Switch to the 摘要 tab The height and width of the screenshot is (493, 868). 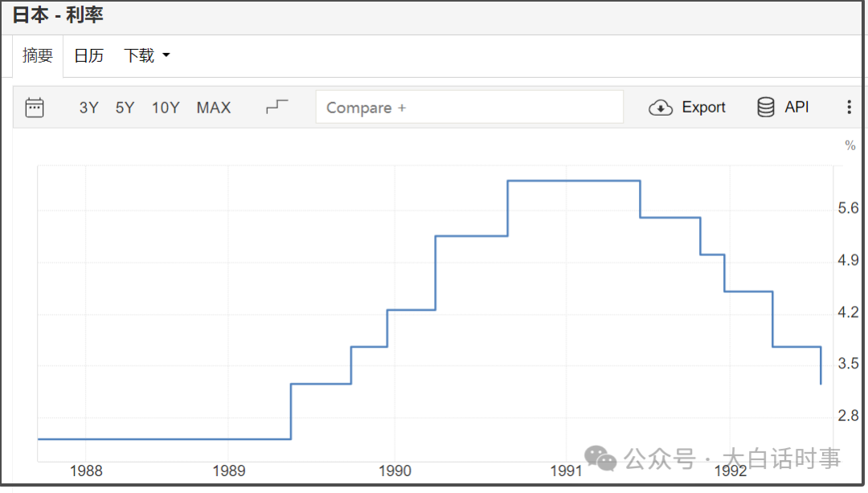(38, 56)
